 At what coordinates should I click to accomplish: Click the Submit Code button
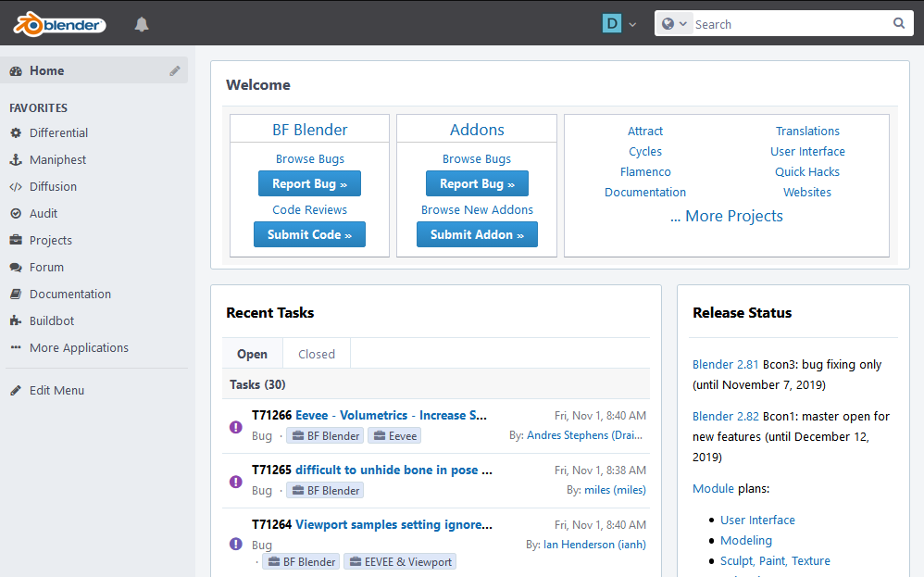[x=309, y=234]
